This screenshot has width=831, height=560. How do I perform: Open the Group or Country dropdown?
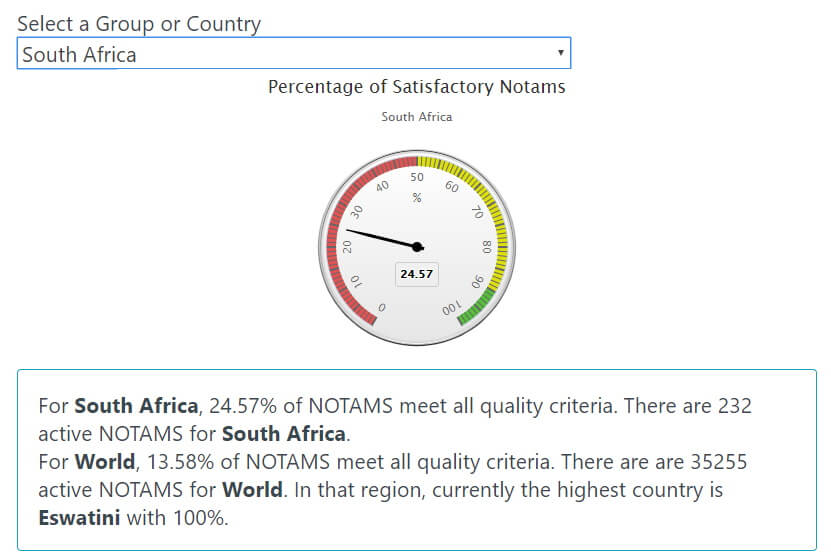click(293, 54)
